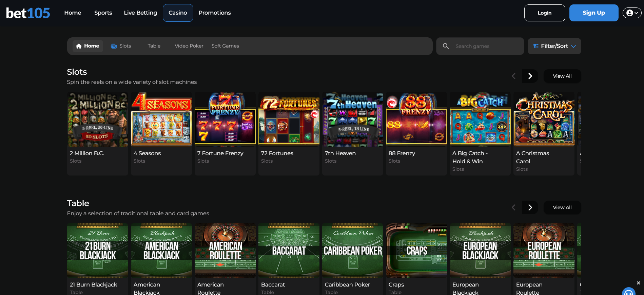Click the search magnifier icon
The image size is (644, 295).
pos(446,46)
